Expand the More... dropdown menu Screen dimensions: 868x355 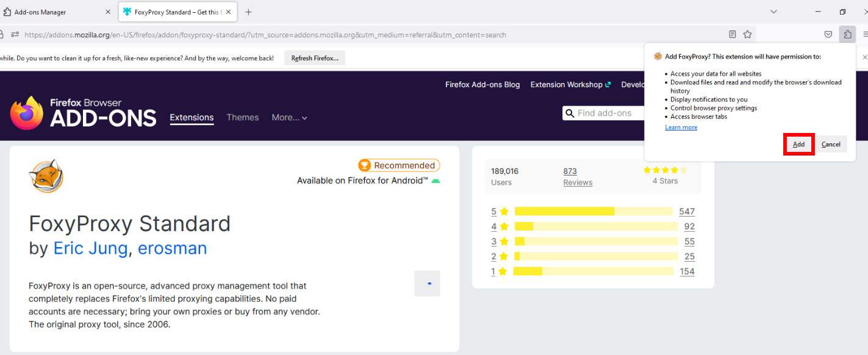[290, 118]
